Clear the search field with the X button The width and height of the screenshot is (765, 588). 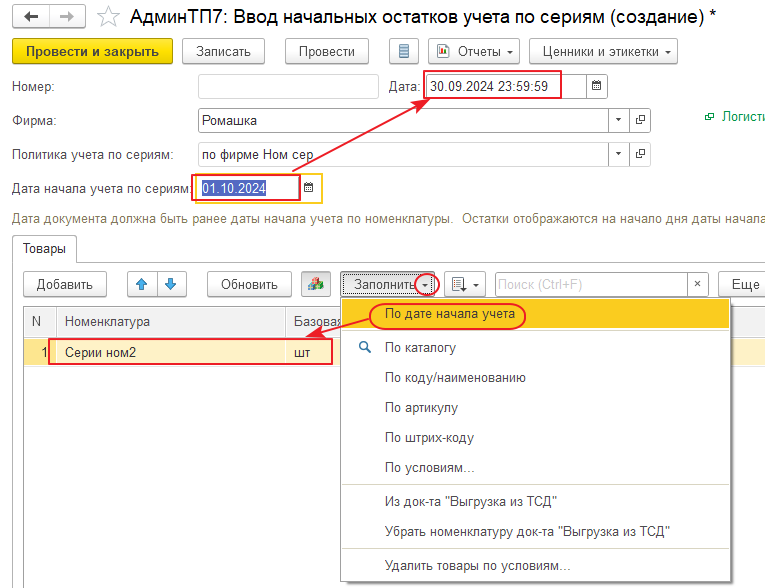pyautogui.click(x=698, y=284)
